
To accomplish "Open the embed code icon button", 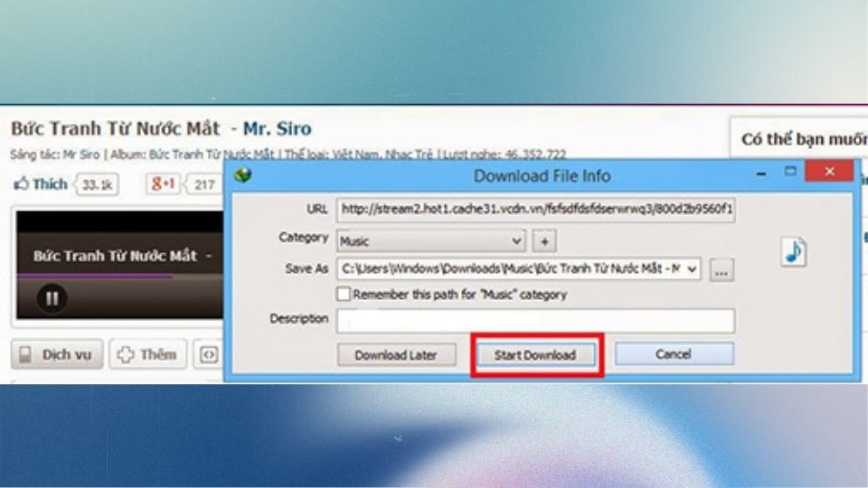I will coord(209,354).
